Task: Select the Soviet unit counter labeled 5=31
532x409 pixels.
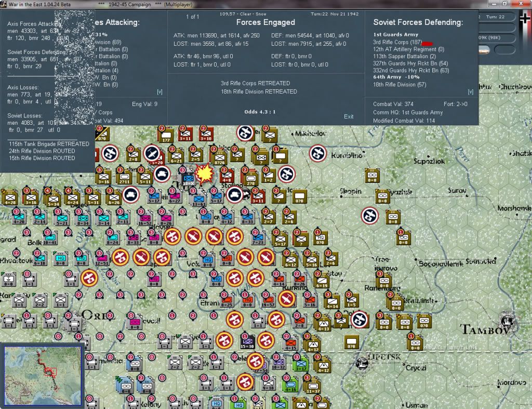Action: click(93, 198)
